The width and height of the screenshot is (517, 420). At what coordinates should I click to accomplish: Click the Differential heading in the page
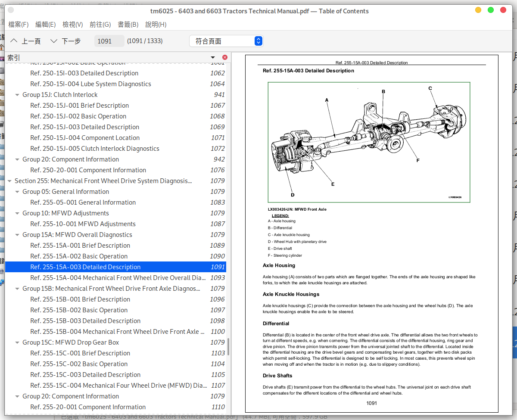point(276,324)
